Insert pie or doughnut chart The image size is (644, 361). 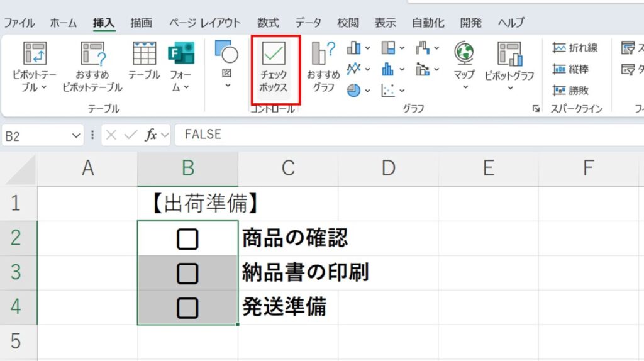tap(353, 90)
